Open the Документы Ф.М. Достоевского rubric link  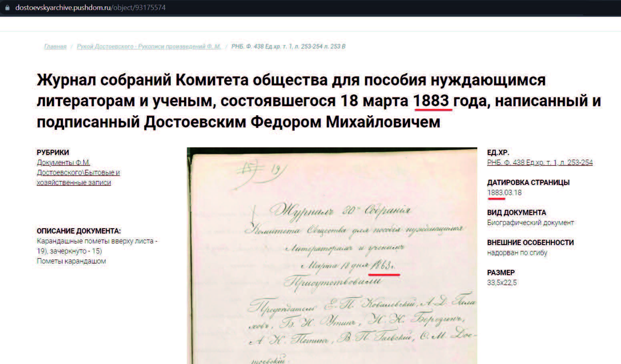click(78, 172)
